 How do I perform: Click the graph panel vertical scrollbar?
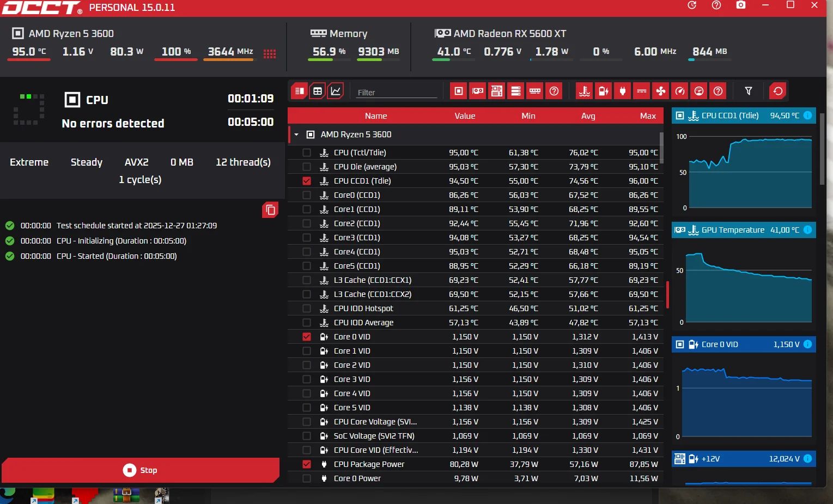[x=822, y=148]
